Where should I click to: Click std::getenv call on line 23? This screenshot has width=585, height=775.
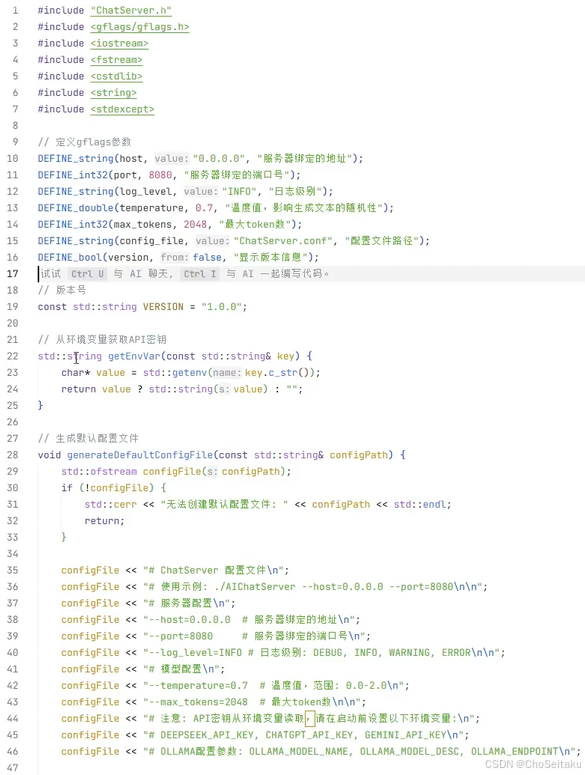pyautogui.click(x=175, y=373)
